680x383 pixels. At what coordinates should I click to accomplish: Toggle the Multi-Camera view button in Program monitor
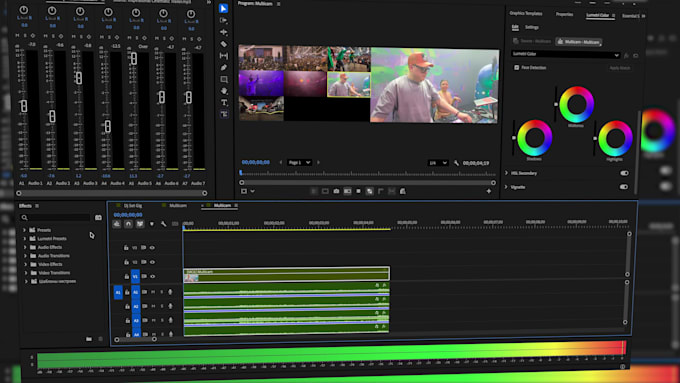tap(369, 191)
